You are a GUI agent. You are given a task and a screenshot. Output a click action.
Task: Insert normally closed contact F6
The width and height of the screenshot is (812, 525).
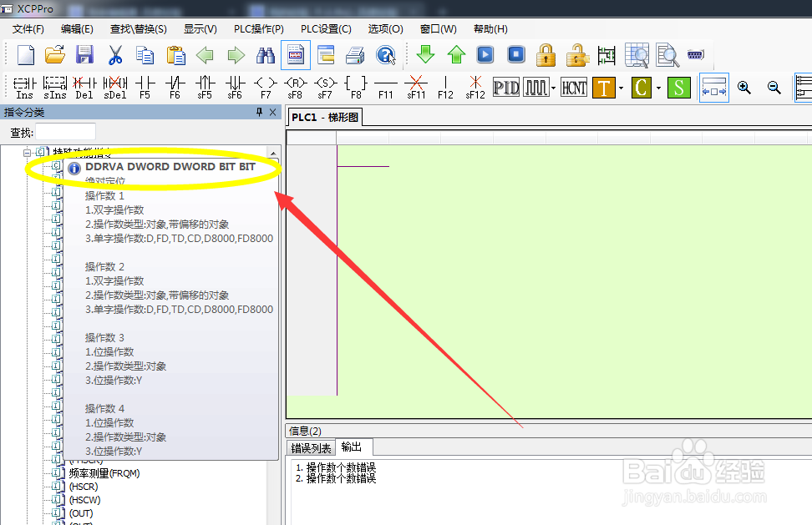click(175, 88)
